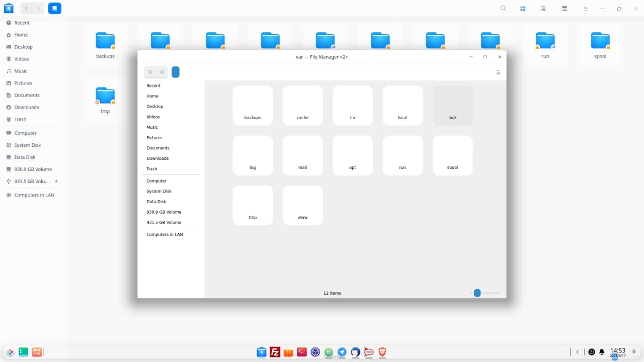Image resolution: width=644 pixels, height=362 pixels.
Task: Open Telegram from the dock
Action: click(342, 352)
